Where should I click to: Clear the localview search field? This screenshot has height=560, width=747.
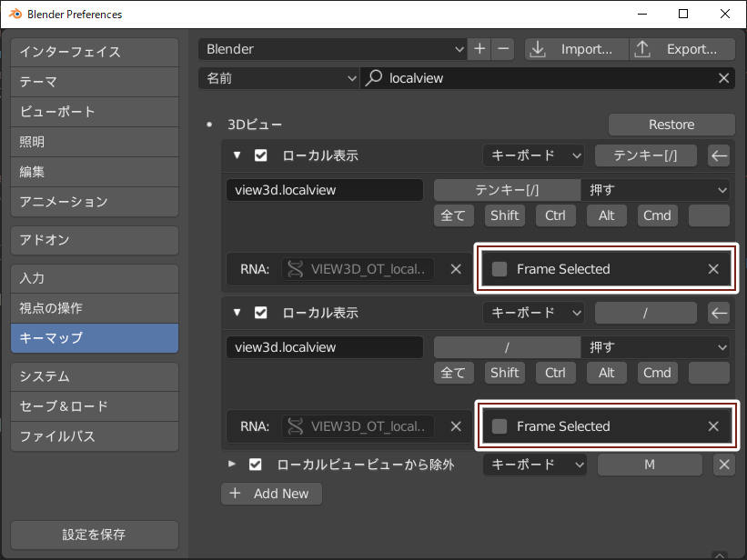[723, 78]
